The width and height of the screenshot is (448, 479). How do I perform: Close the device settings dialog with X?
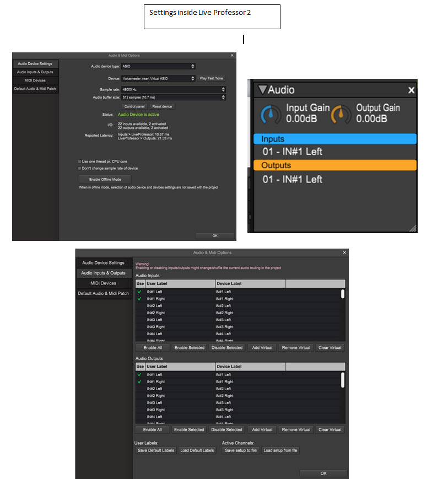(x=232, y=55)
